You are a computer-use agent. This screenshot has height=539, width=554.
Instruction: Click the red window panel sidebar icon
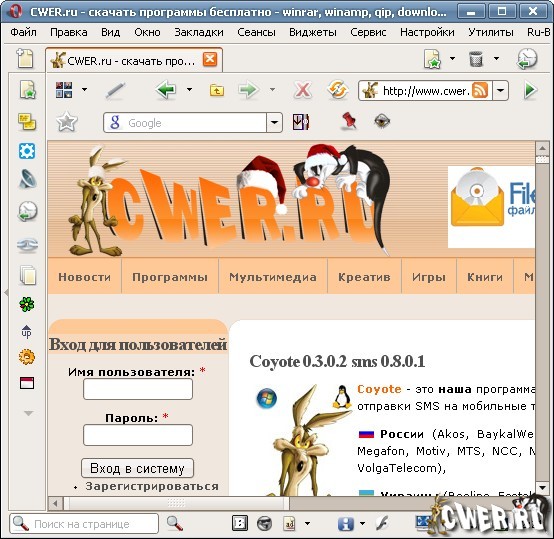coord(27,383)
